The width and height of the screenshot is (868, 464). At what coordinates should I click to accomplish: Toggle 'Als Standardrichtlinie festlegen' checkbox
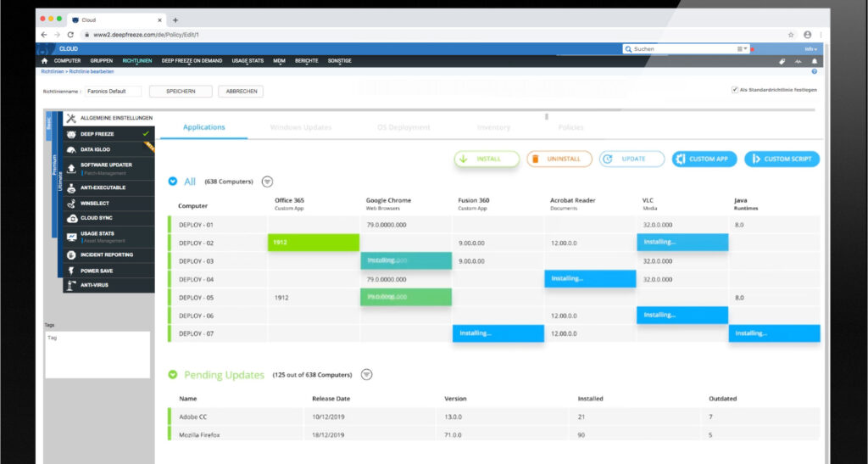(x=734, y=90)
